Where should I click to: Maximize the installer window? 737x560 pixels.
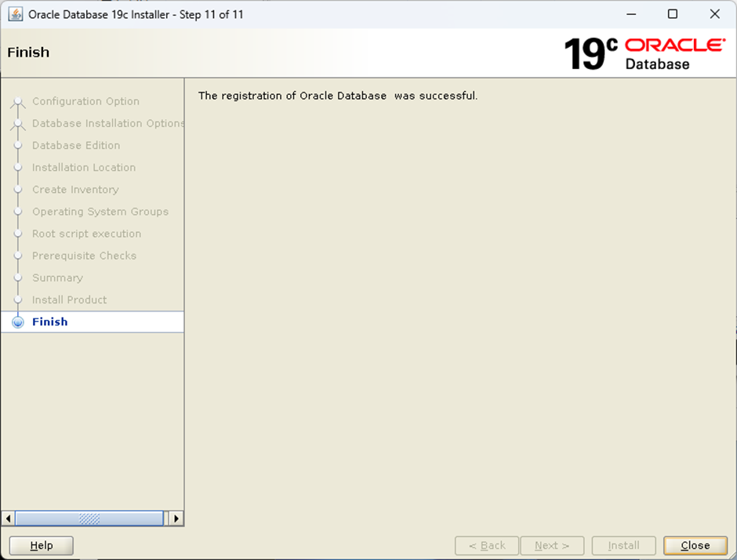(x=673, y=14)
